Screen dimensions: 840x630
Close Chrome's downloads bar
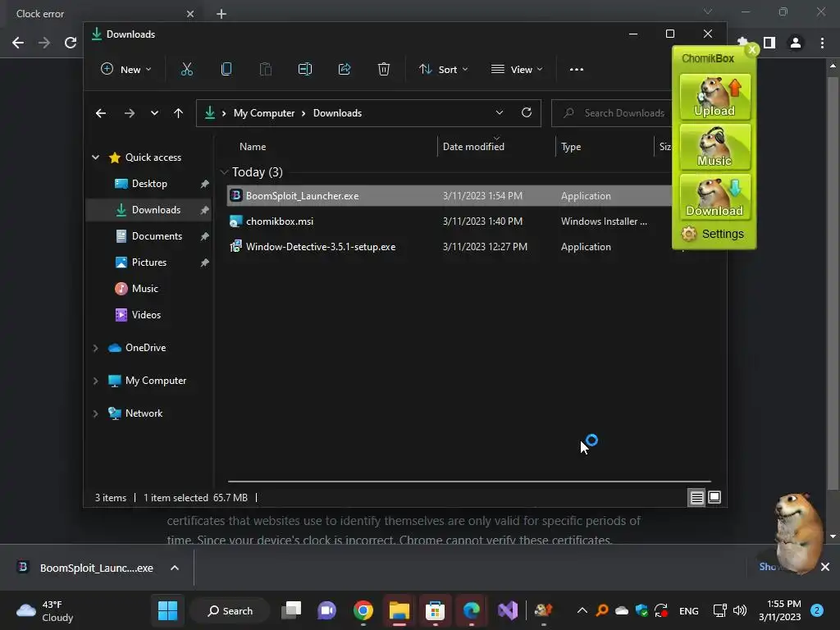[825, 567]
